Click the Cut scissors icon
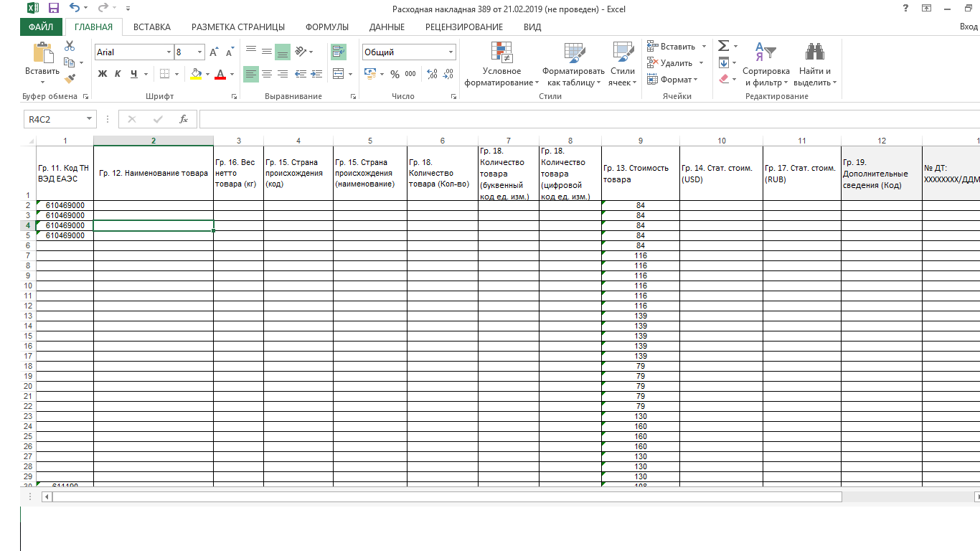The image size is (980, 551). point(70,46)
